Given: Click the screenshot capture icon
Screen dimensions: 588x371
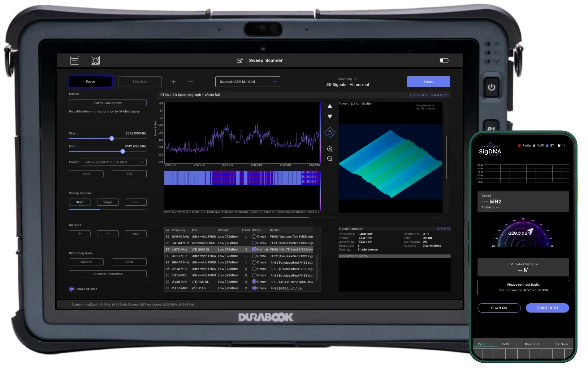Looking at the screenshot, I should pos(95,60).
